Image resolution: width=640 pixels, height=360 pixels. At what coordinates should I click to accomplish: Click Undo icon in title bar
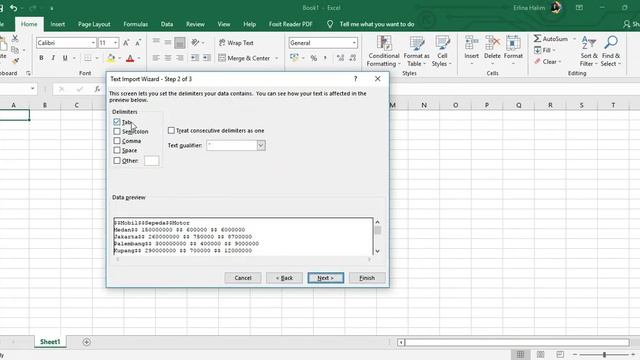[13, 8]
